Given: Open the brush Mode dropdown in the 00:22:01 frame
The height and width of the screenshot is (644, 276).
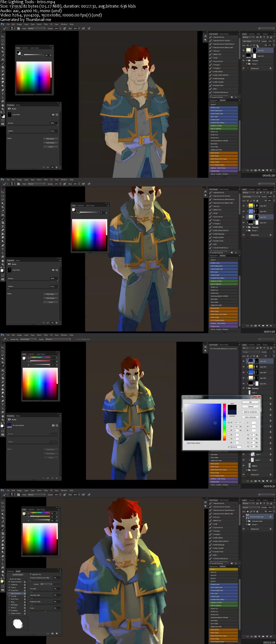Looking at the screenshot, I should coord(36,495).
